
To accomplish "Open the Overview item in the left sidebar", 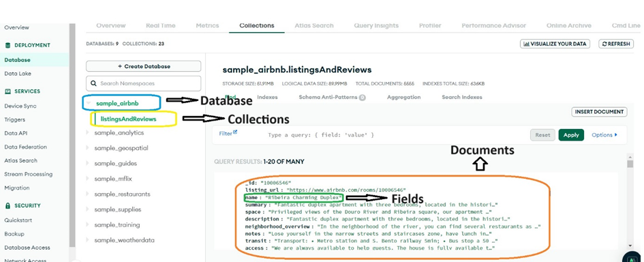I will click(x=16, y=27).
